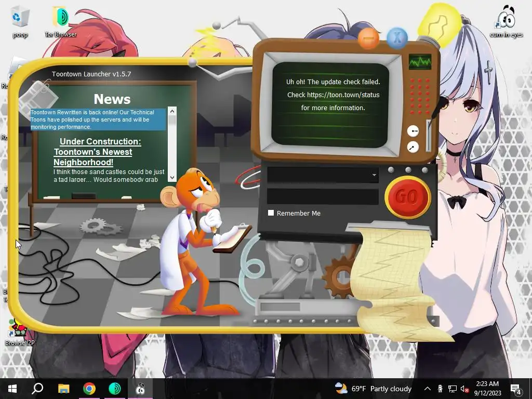The width and height of the screenshot is (532, 399).
Task: Focus the password input field
Action: (x=323, y=196)
